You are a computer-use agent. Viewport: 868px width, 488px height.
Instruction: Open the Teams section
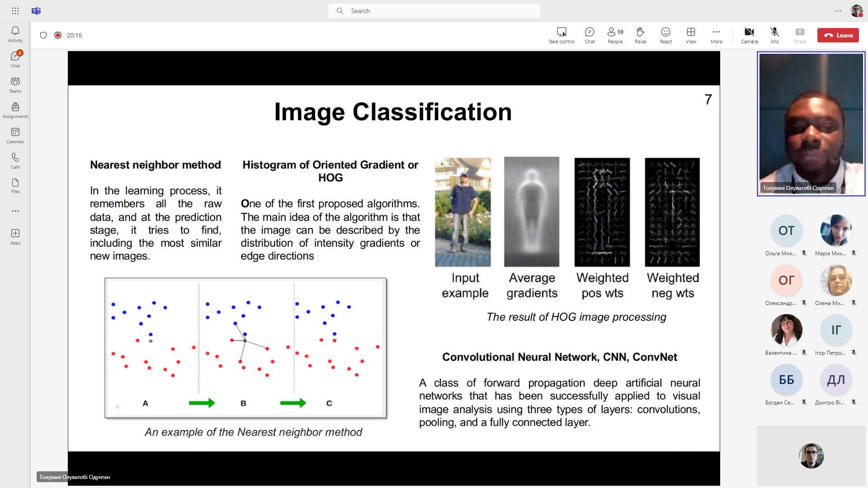15,84
